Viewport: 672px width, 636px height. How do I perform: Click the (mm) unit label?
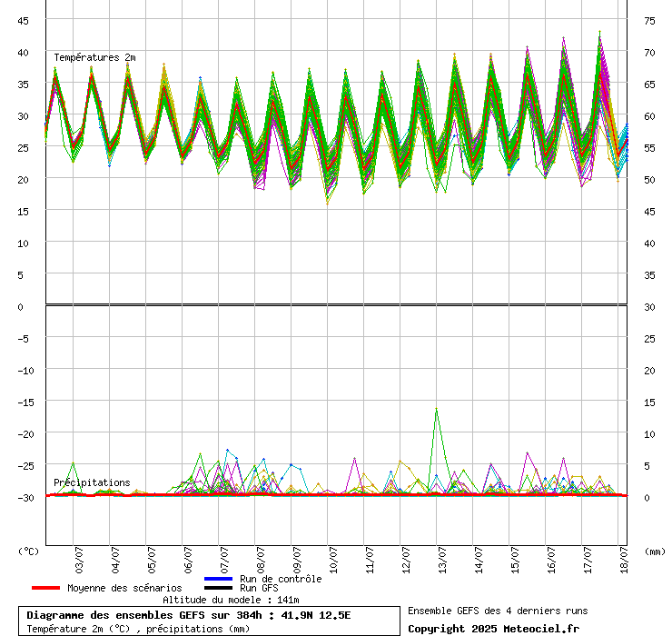[655, 552]
